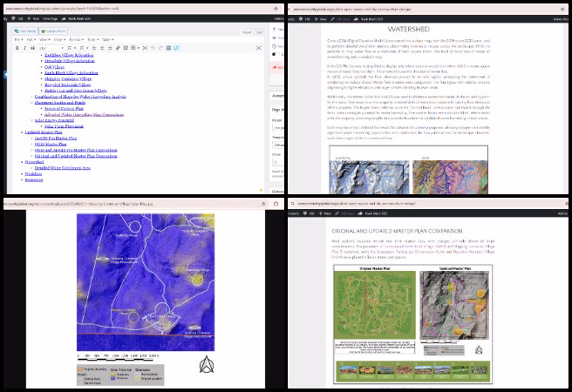The image size is (572, 392).
Task: Click the Recycled Materials Village link
Action: click(x=67, y=84)
